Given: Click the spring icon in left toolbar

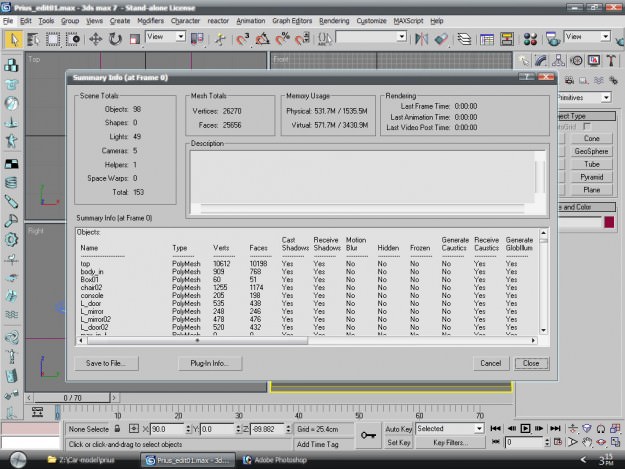Looking at the screenshot, I should pos(12,182).
